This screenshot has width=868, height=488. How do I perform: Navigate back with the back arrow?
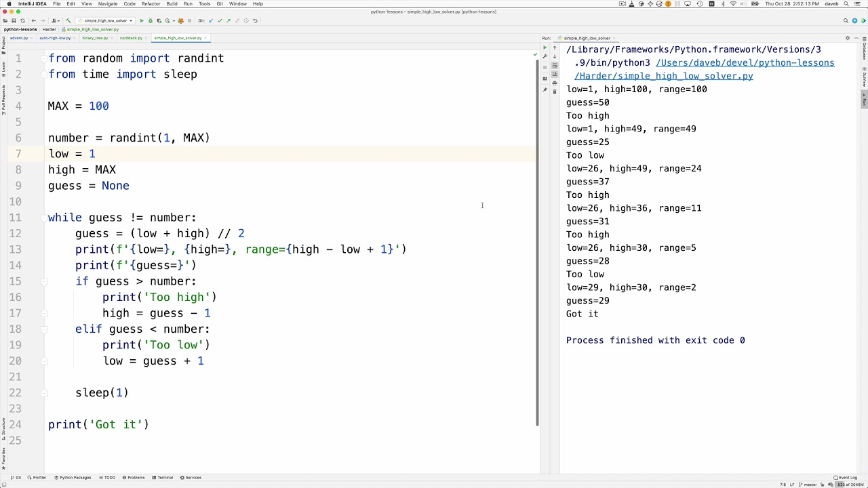point(34,21)
